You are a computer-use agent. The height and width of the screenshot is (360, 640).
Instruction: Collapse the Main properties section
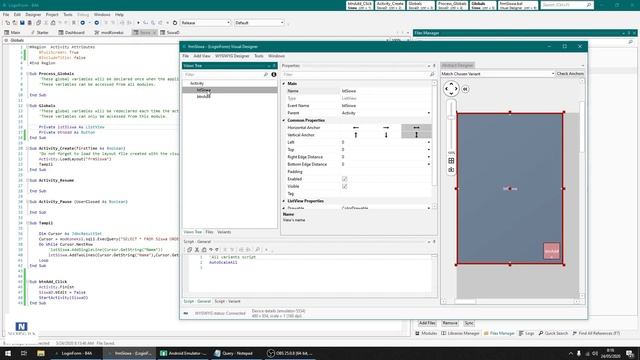coord(284,84)
